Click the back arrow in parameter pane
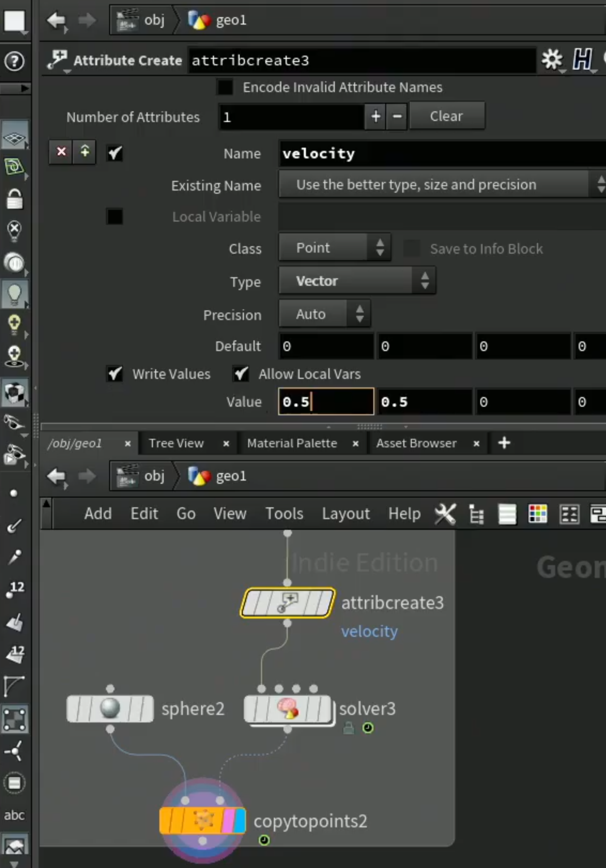Viewport: 606px width, 868px height. [56, 20]
